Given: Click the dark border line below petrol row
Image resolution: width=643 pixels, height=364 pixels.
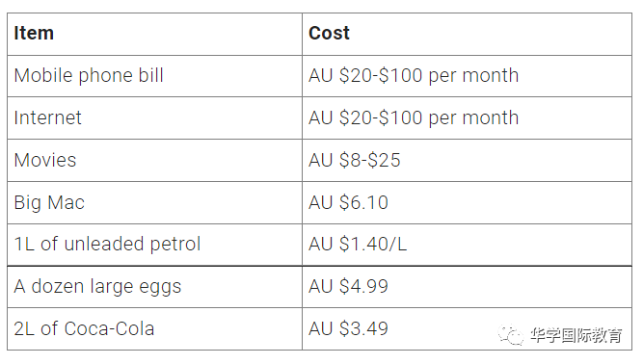Looking at the screenshot, I should click(319, 266).
